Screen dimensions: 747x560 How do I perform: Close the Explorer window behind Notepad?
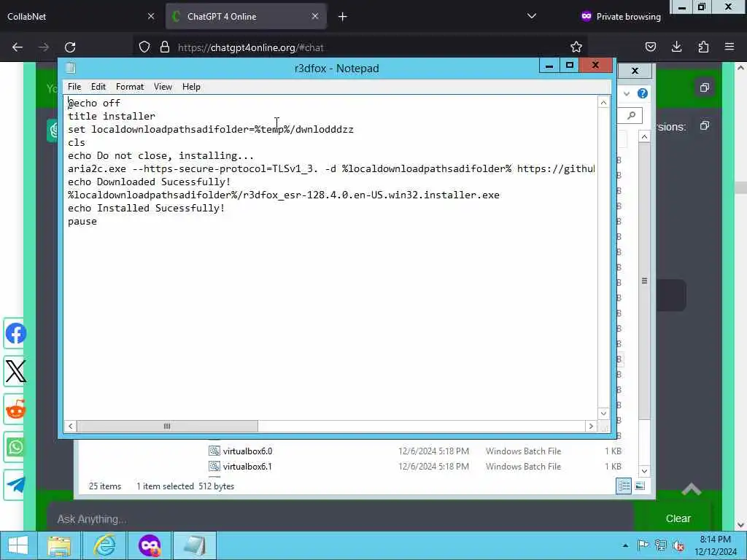click(x=635, y=71)
